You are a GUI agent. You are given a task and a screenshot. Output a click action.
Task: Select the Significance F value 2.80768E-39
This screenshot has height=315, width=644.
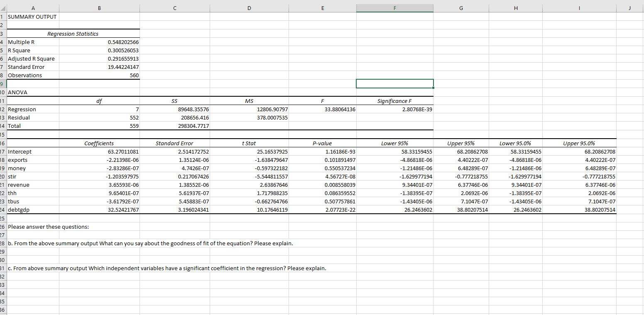point(394,109)
